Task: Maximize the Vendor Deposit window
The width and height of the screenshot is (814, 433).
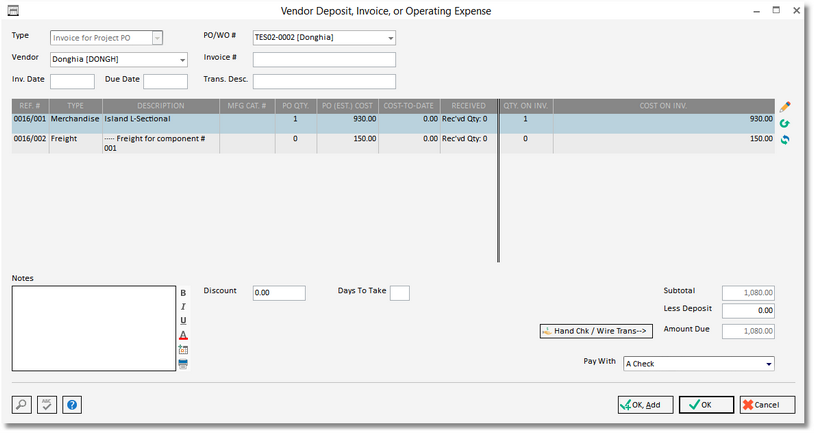Action: pos(776,10)
